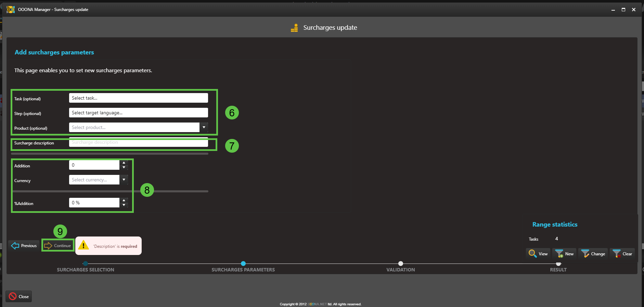Go to Surcharges Selection step marker
The image size is (644, 307).
(x=86, y=264)
